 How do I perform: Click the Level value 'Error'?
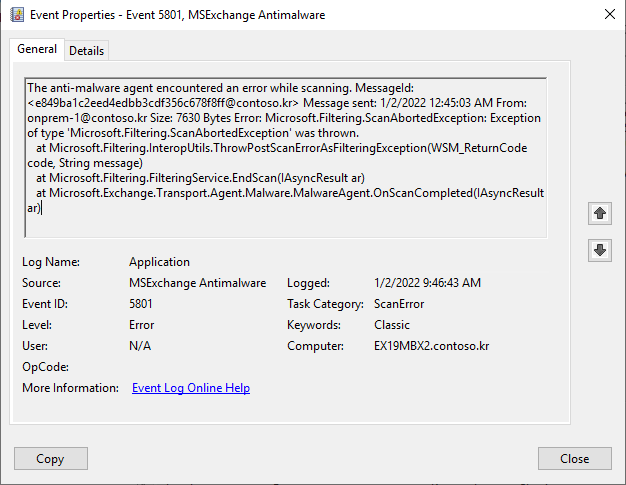(141, 325)
